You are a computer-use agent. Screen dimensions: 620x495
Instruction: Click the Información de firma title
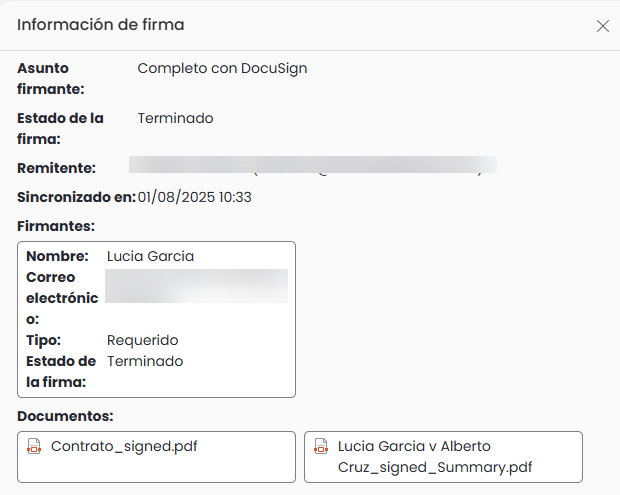point(101,25)
